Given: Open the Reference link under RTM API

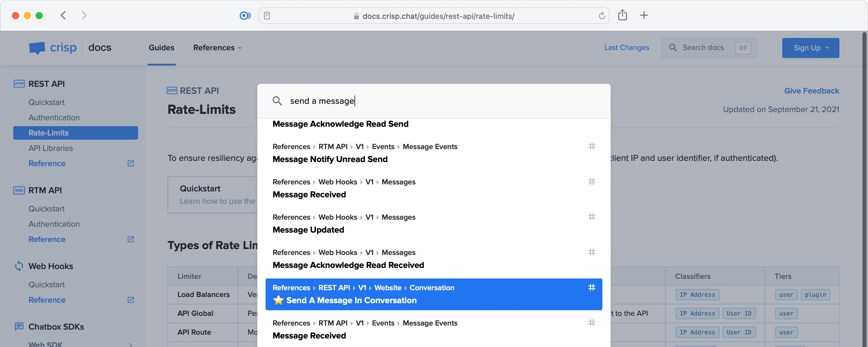Looking at the screenshot, I should click(x=47, y=239).
